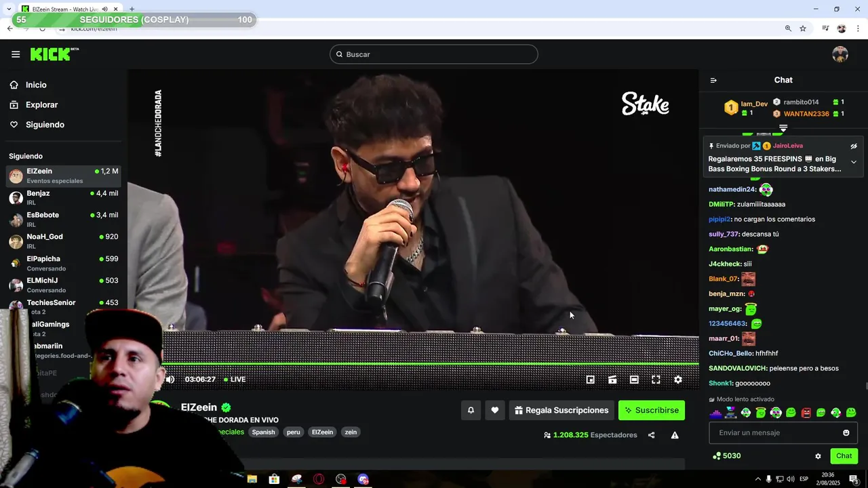Click Regala Suscripciones button
868x488 pixels.
click(561, 410)
